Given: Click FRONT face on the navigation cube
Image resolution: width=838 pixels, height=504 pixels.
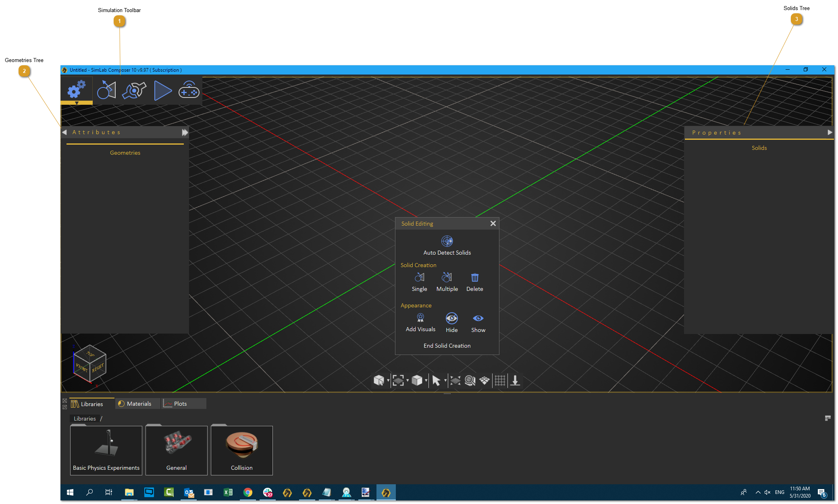Looking at the screenshot, I should 83,367.
